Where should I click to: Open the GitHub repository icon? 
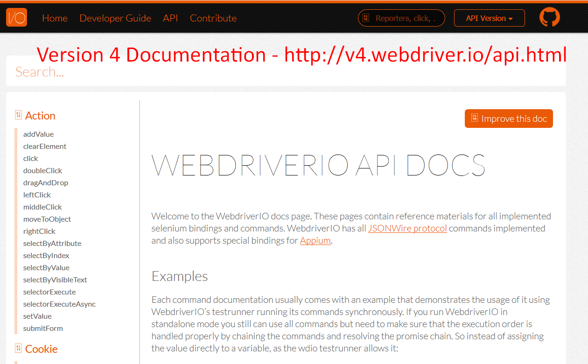point(550,18)
